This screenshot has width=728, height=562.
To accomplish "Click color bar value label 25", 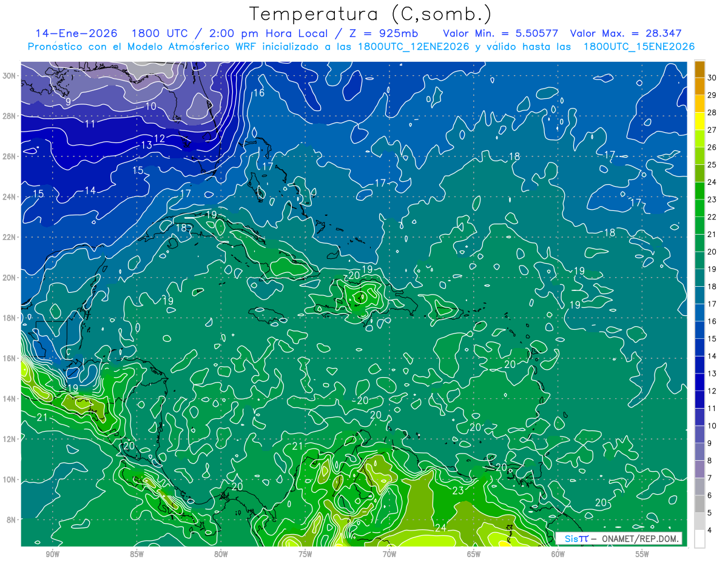I will [x=712, y=164].
